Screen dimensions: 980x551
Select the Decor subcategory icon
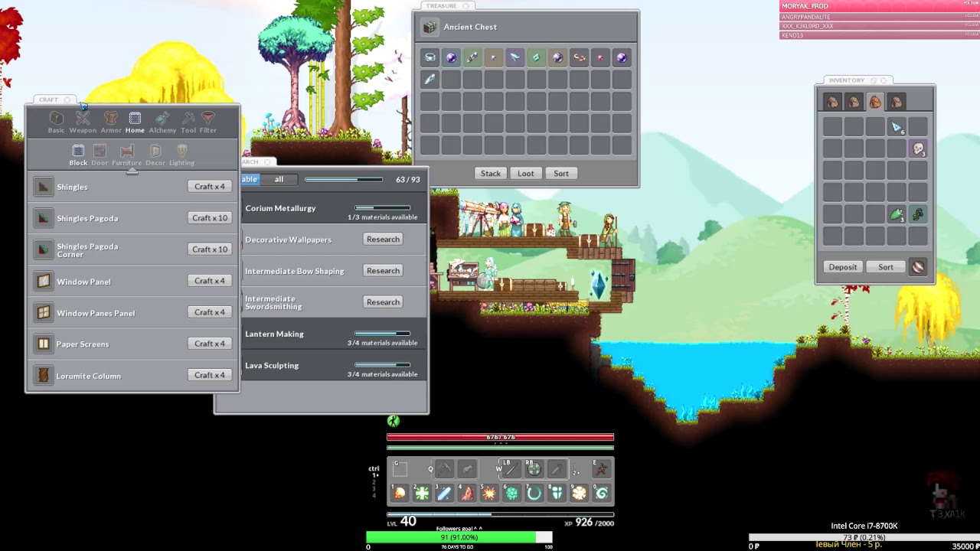[x=155, y=154]
